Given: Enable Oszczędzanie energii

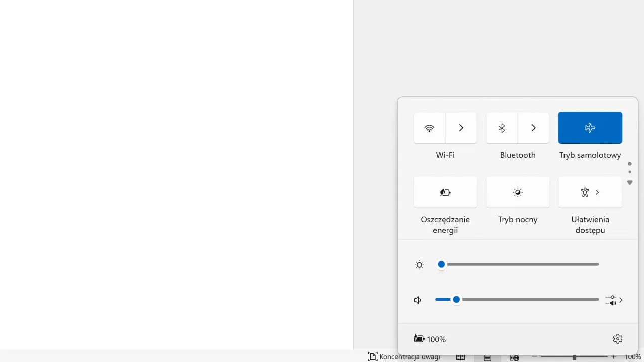Looking at the screenshot, I should coord(445,192).
